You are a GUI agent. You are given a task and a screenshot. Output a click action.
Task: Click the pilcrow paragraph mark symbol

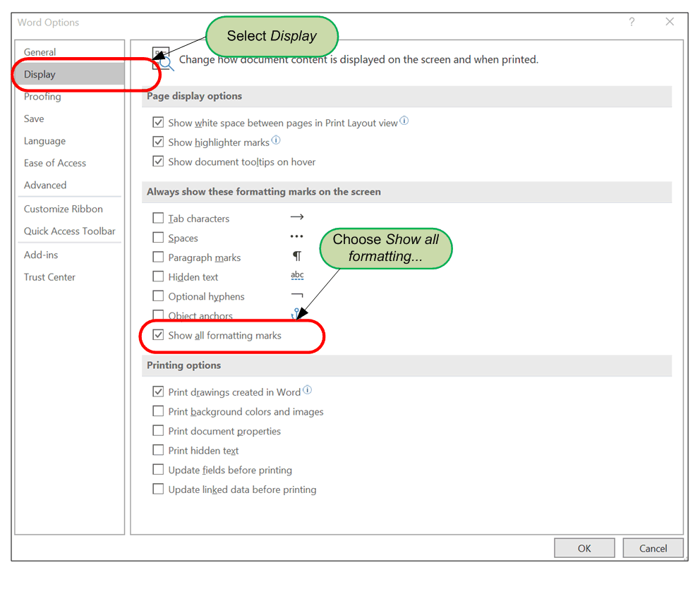297,256
